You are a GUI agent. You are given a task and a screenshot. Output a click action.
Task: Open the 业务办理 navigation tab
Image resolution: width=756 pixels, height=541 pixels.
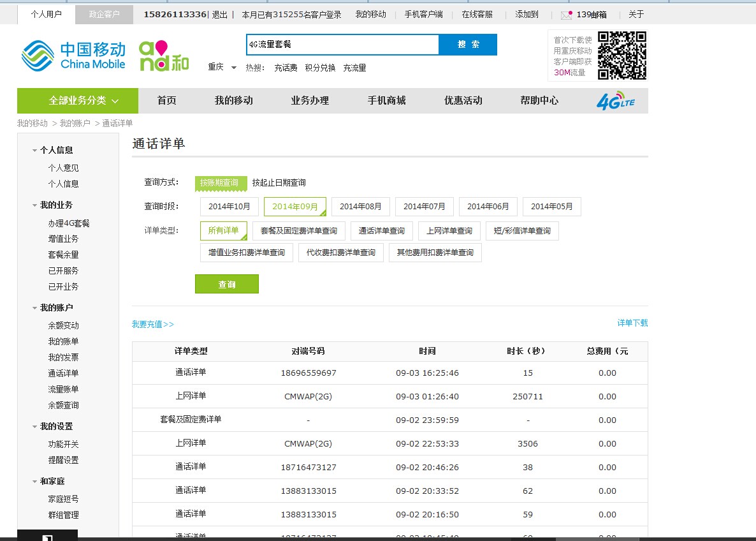click(x=310, y=101)
